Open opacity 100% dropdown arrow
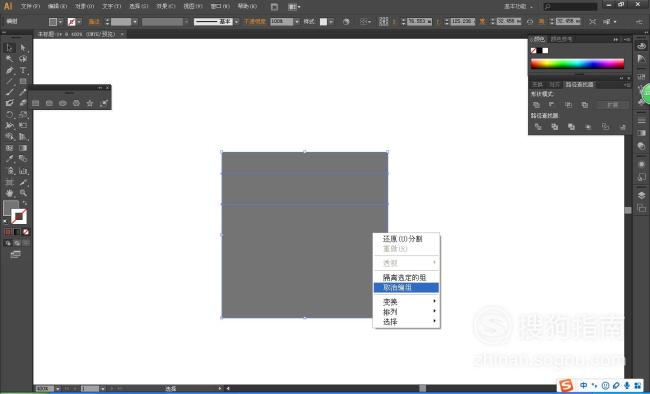Image resolution: width=650 pixels, height=394 pixels. (296, 22)
